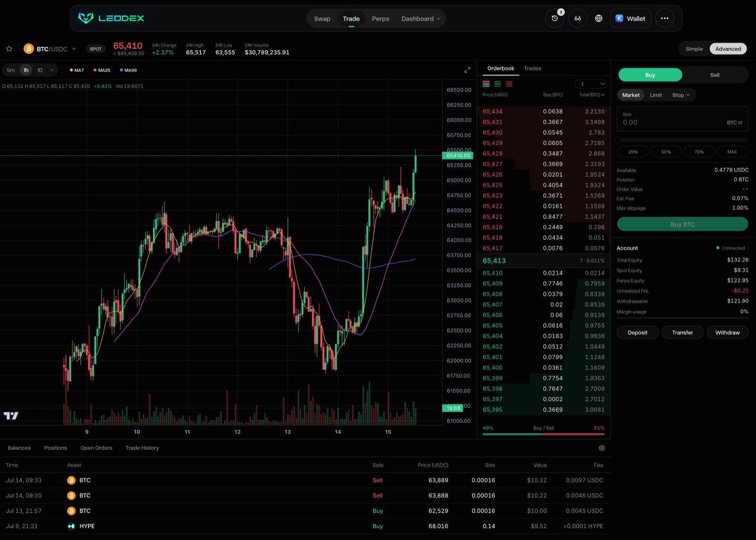Set size to 50% preset
This screenshot has height=540, width=756.
pyautogui.click(x=666, y=152)
